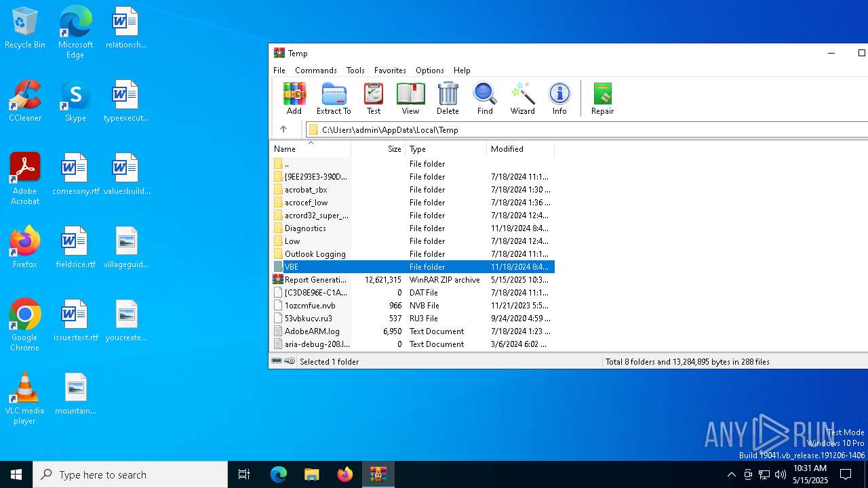Select the Outlook Logging folder

[x=412, y=254]
